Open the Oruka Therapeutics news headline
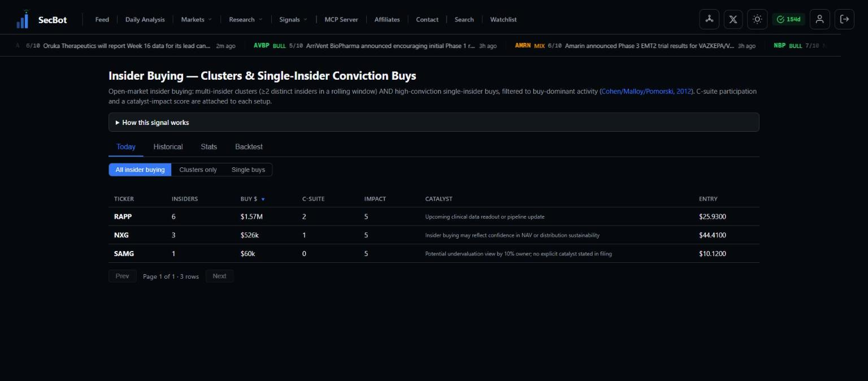Image resolution: width=868 pixels, height=381 pixels. 127,46
